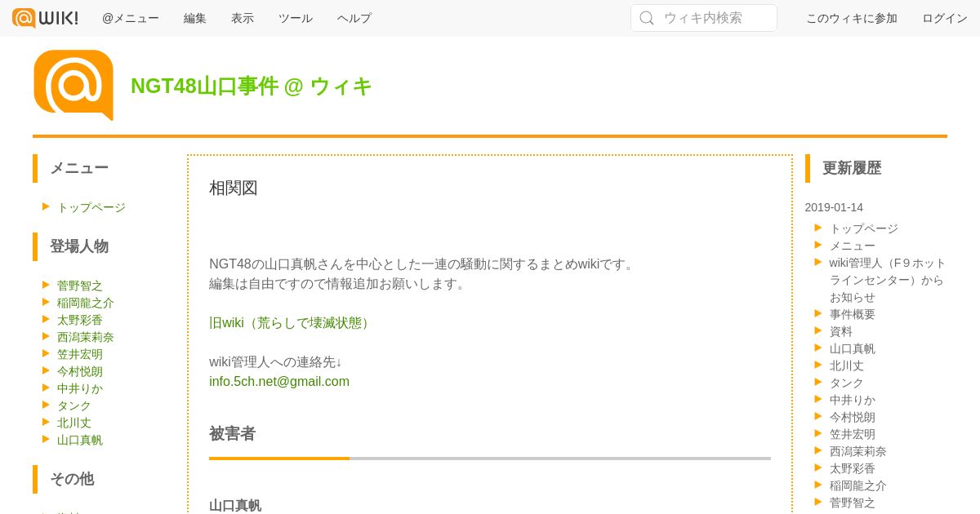980x514 pixels.
Task: Open 資料 in the update history
Action: [x=841, y=331]
